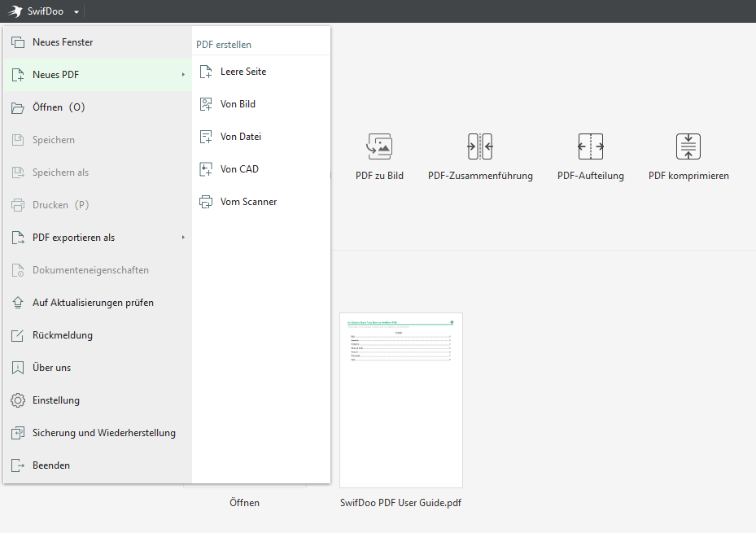Choose Beenden to quit
The image size is (756, 533).
[98, 465]
